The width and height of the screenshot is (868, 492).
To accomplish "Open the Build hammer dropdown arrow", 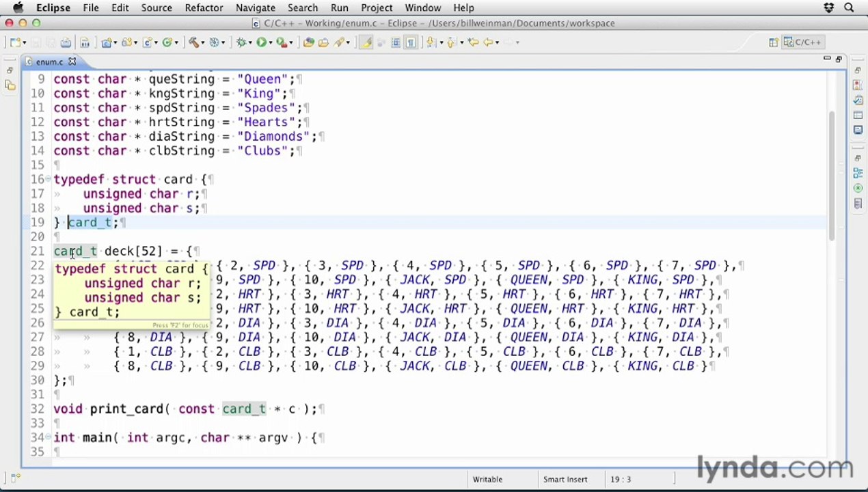I will 203,42.
